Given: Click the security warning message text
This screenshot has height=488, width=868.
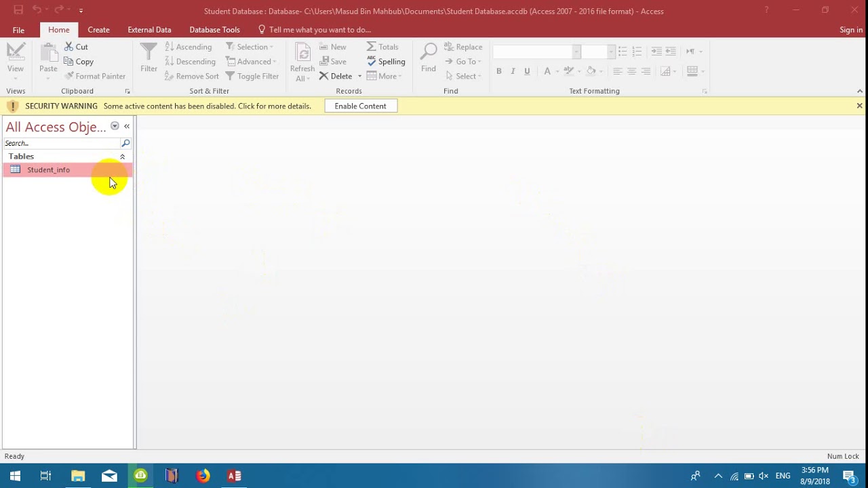Looking at the screenshot, I should [x=208, y=106].
